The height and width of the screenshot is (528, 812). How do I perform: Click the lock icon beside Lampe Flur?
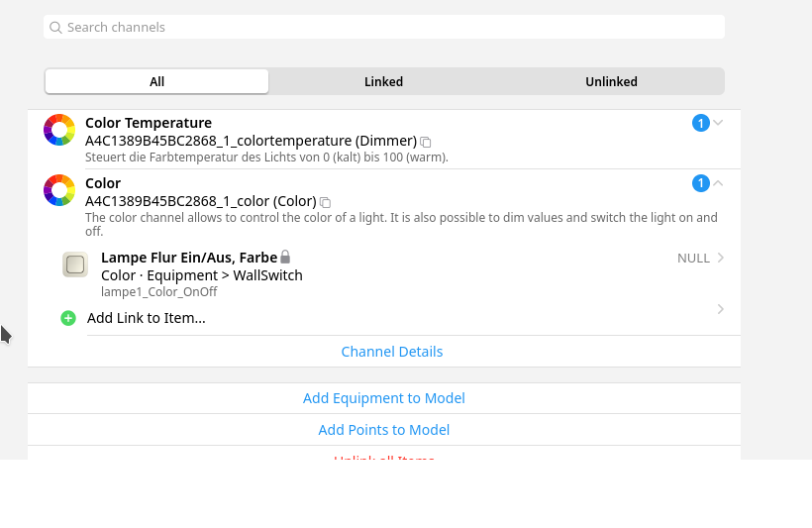[285, 257]
